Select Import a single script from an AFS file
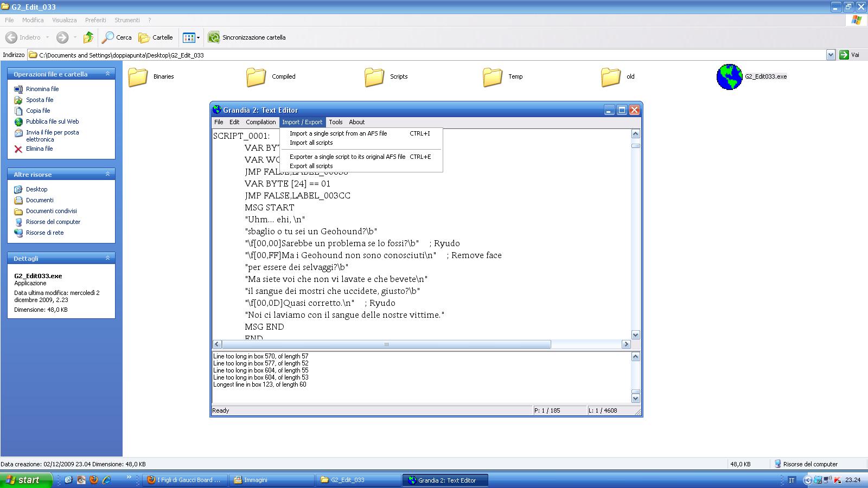 pos(361,133)
